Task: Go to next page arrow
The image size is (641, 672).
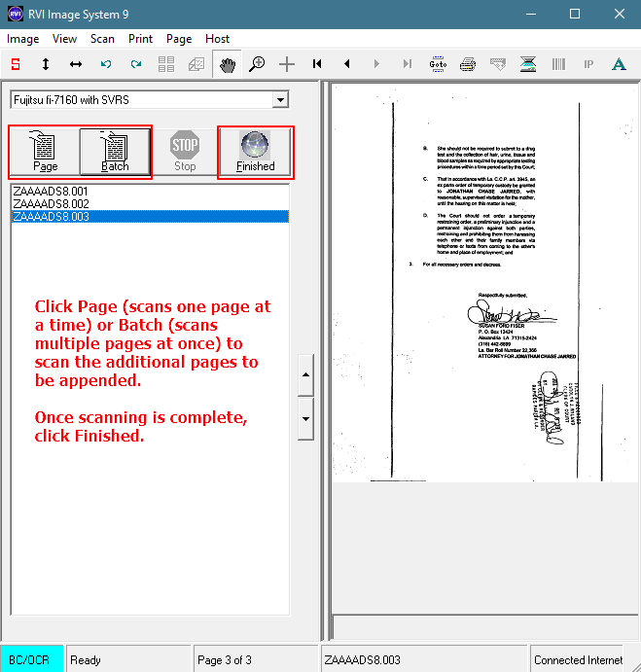Action: click(x=376, y=64)
